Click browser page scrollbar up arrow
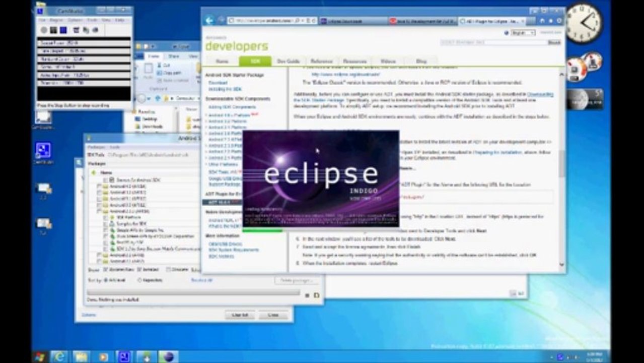 (561, 74)
